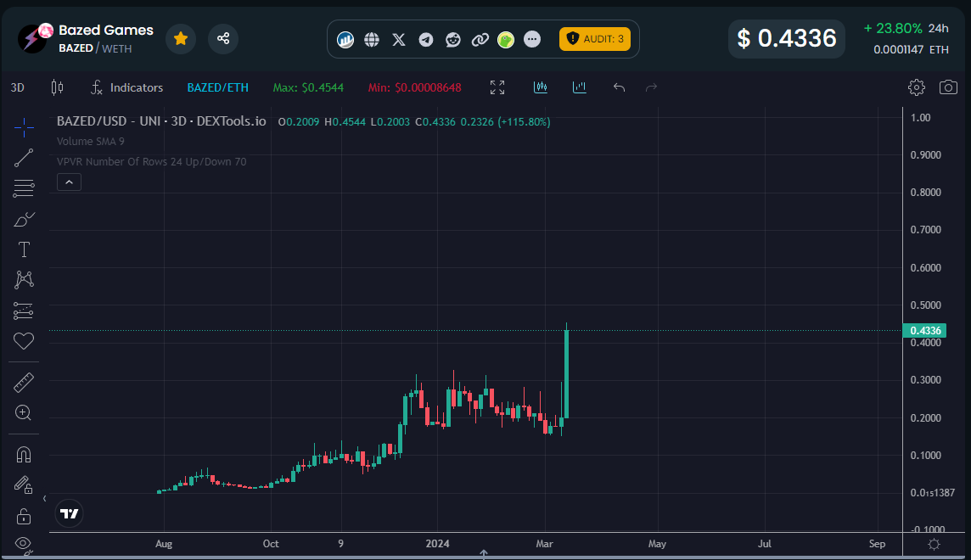Open the X (Twitter) link

(x=399, y=40)
